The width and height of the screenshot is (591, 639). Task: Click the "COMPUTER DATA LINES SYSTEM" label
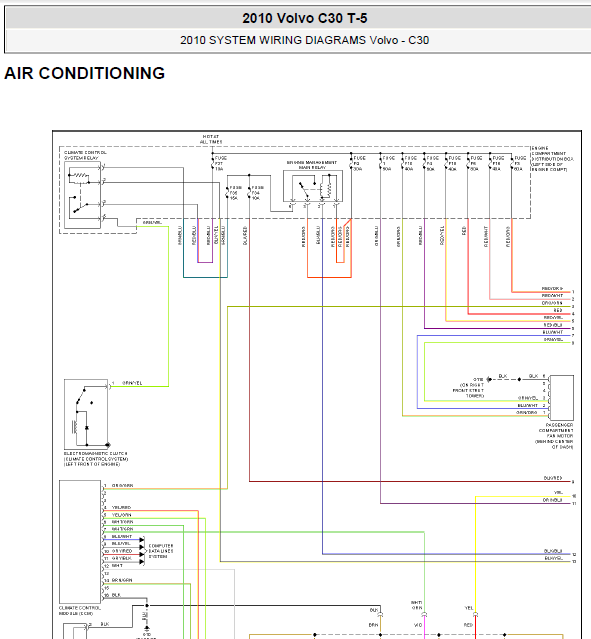point(161,551)
